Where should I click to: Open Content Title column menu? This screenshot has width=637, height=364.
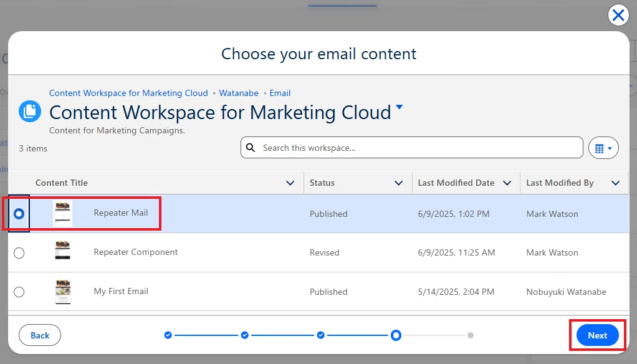tap(290, 183)
